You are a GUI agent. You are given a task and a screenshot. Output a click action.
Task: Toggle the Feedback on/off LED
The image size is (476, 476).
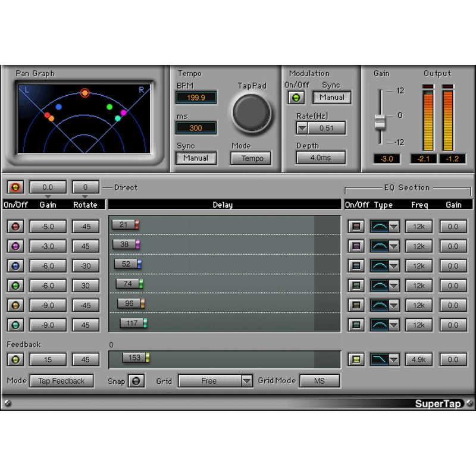[15, 359]
